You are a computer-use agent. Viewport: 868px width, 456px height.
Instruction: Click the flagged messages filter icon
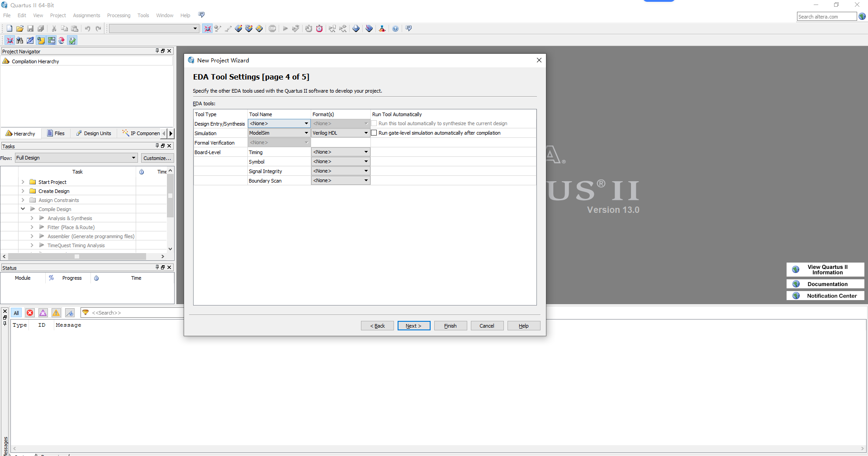pyautogui.click(x=70, y=313)
